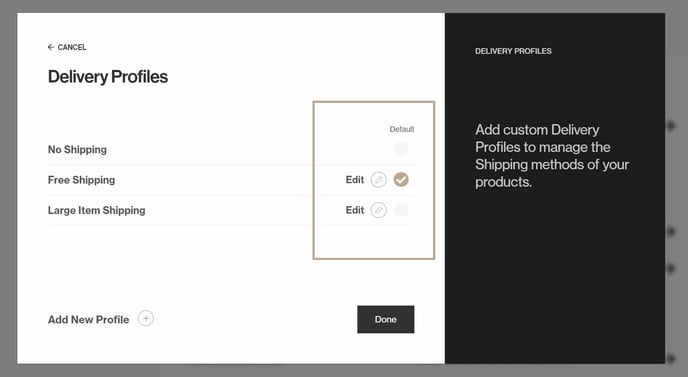Click the Delivery Profiles help description text

[x=552, y=156]
